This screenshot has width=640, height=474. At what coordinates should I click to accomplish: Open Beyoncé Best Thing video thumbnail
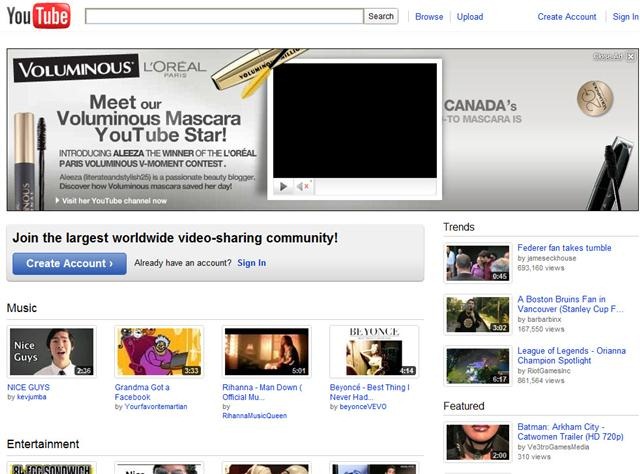pyautogui.click(x=373, y=352)
